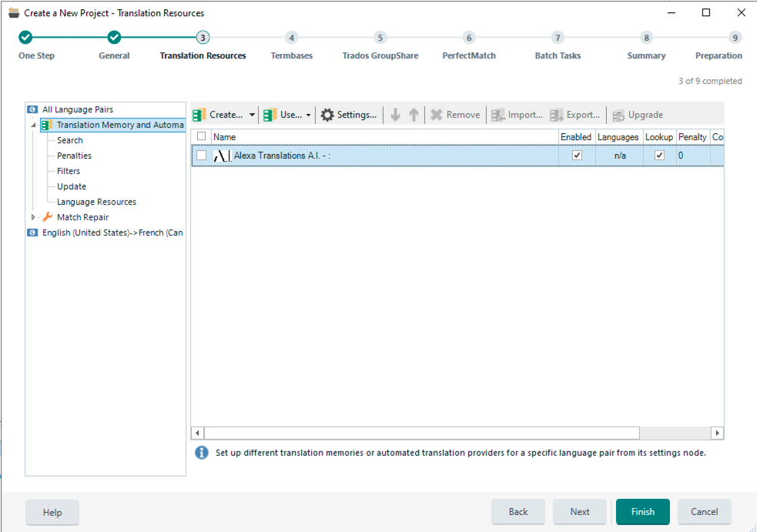
Task: Select step 9 circle for Preparation
Action: pos(735,38)
